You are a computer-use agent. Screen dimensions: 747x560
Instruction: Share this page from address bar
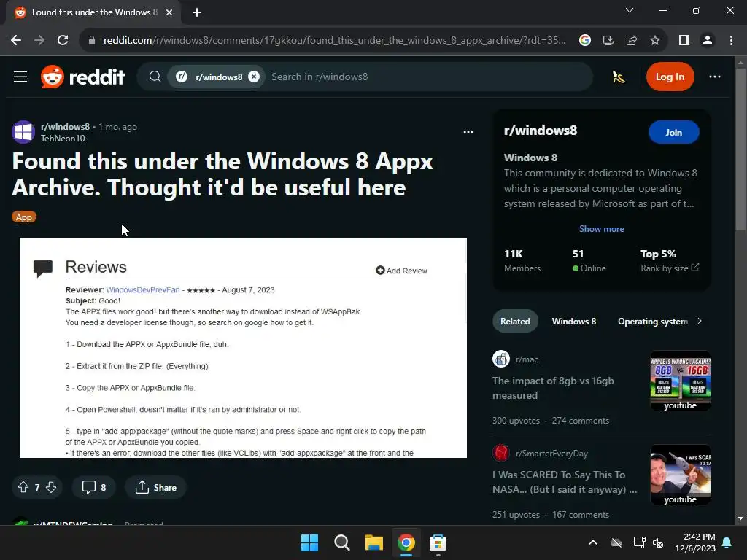pos(632,41)
